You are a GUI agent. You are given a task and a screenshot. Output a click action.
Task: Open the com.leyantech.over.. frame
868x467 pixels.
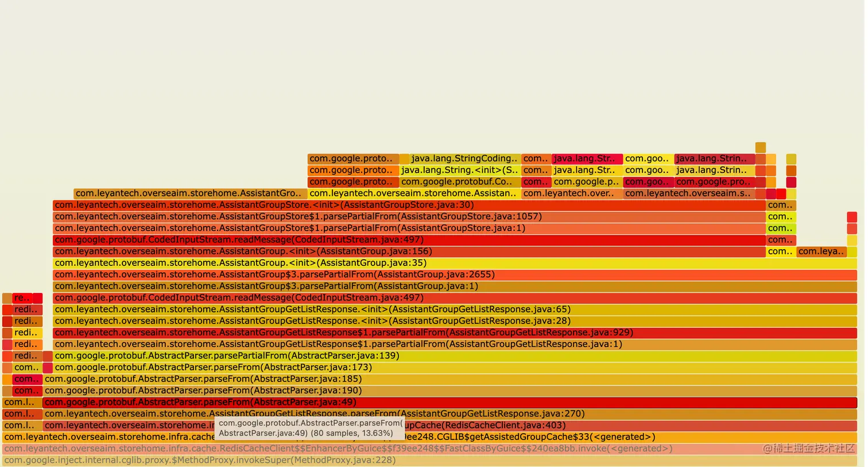click(x=572, y=194)
